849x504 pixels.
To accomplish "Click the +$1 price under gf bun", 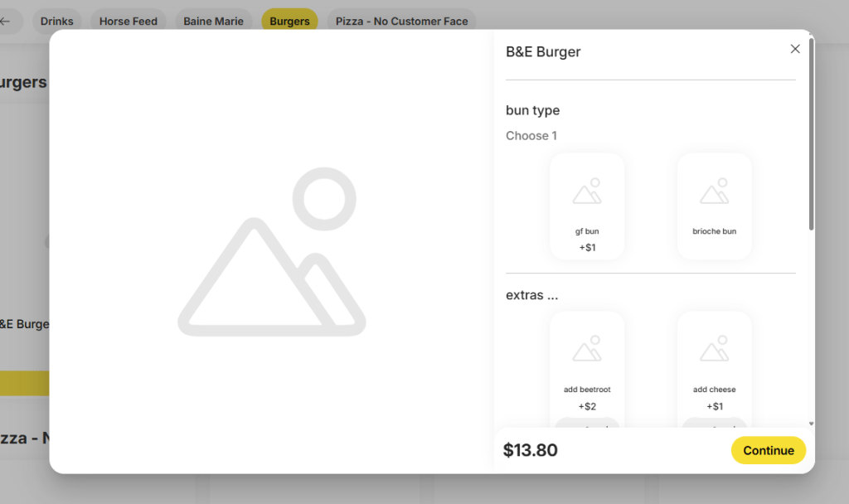I will click(587, 247).
